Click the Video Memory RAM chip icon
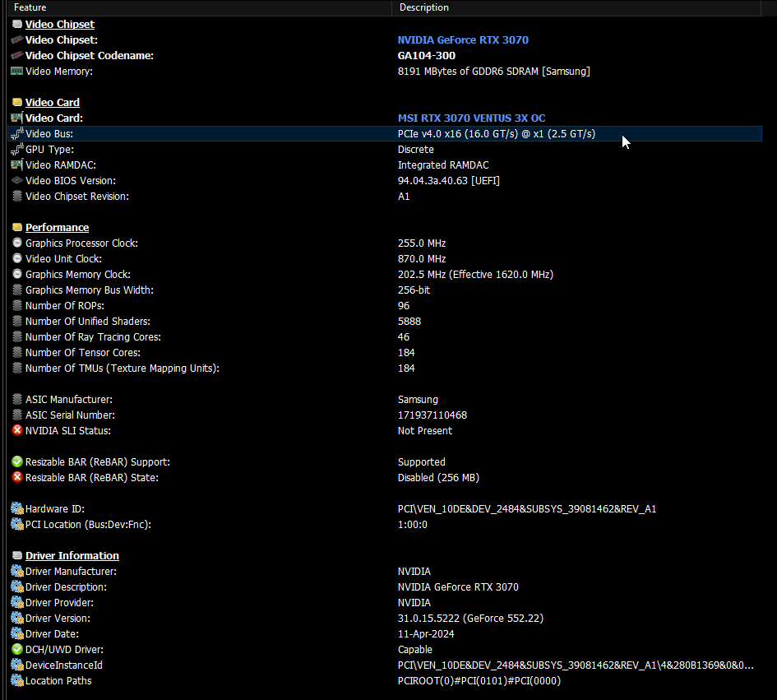The width and height of the screenshot is (777, 700). tap(16, 71)
